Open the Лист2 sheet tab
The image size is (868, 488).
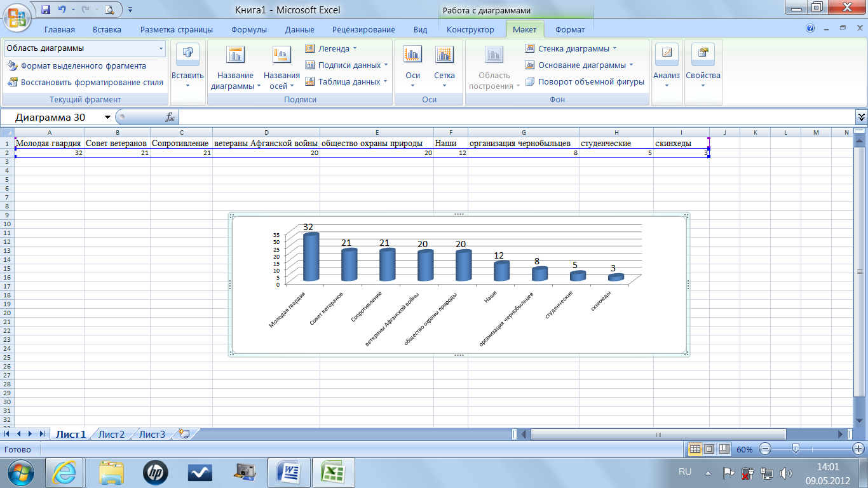112,435
